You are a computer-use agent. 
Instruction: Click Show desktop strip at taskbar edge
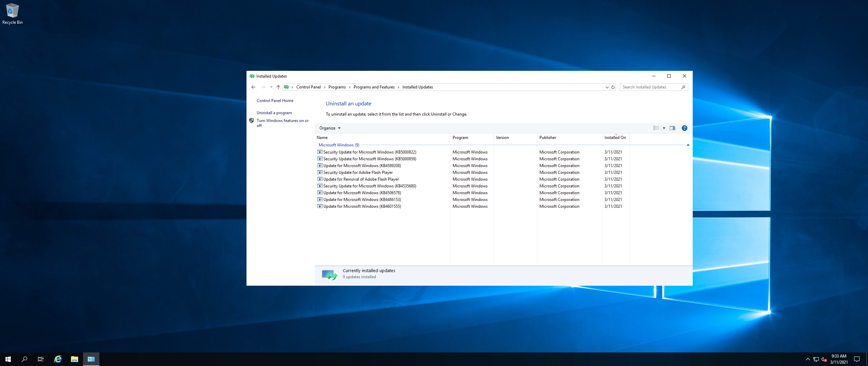[x=867, y=359]
